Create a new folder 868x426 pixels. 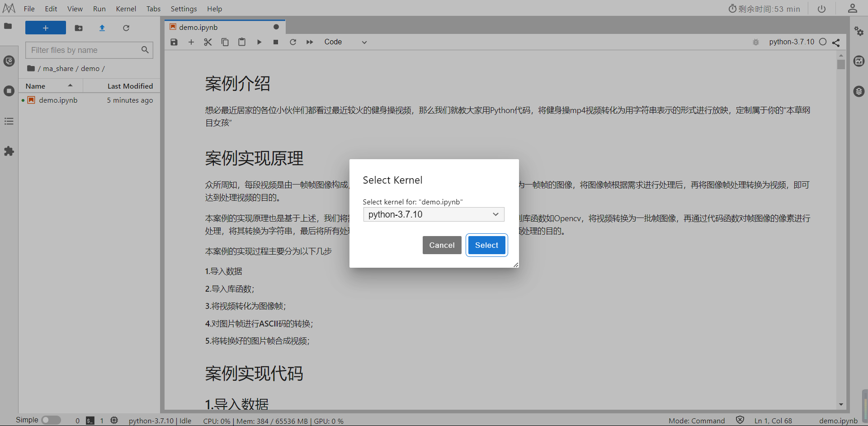tap(79, 28)
